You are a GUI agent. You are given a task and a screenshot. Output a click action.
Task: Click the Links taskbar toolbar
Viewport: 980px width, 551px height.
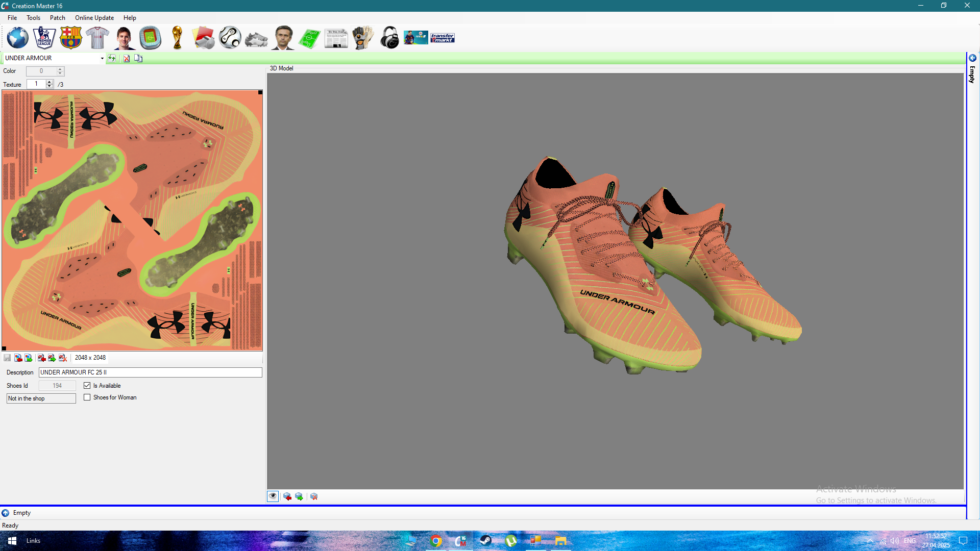[33, 541]
